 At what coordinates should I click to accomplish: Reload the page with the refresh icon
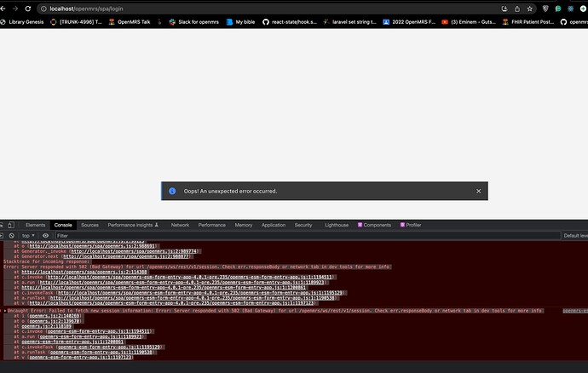[x=28, y=9]
